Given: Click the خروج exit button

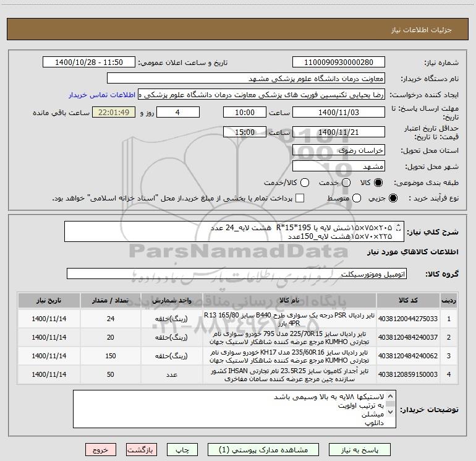Looking at the screenshot, I should pyautogui.click(x=101, y=450).
